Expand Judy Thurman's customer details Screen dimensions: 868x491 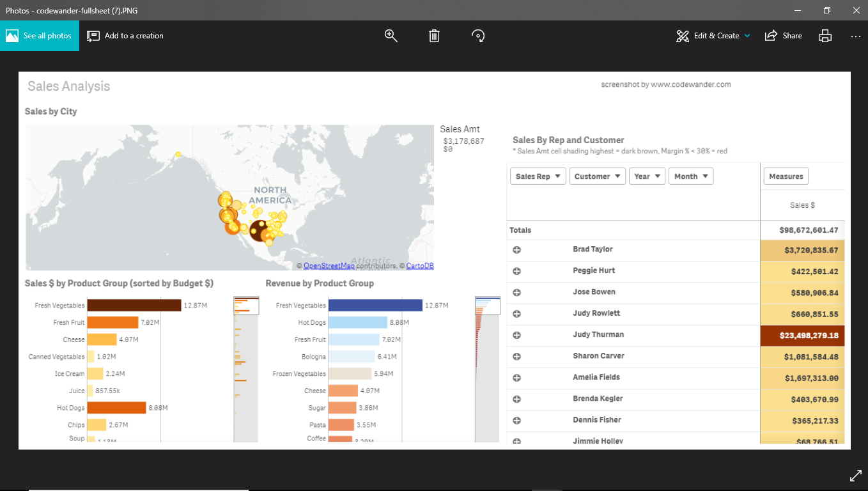516,335
